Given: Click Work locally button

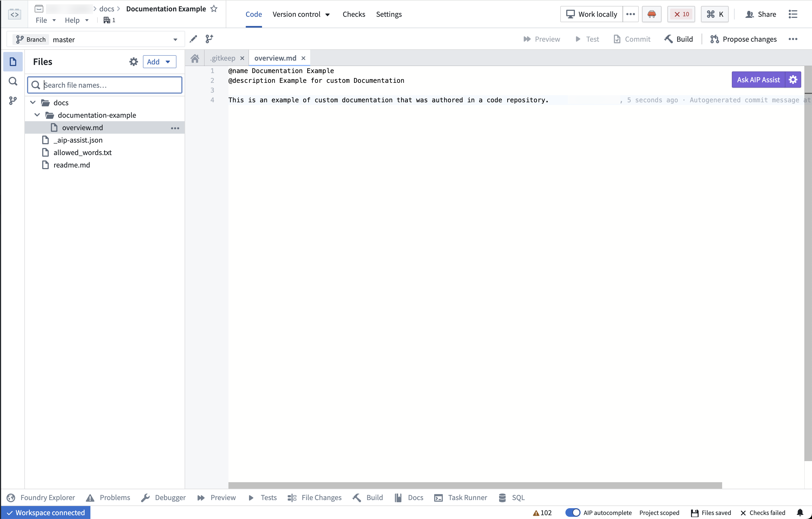Looking at the screenshot, I should [x=591, y=14].
